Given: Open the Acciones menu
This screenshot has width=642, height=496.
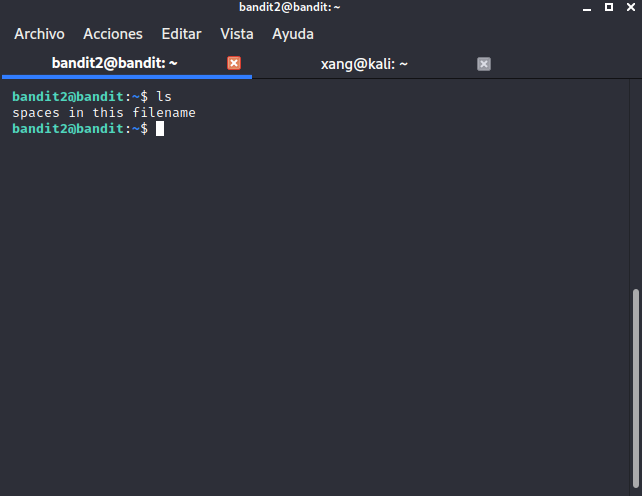Looking at the screenshot, I should point(113,34).
